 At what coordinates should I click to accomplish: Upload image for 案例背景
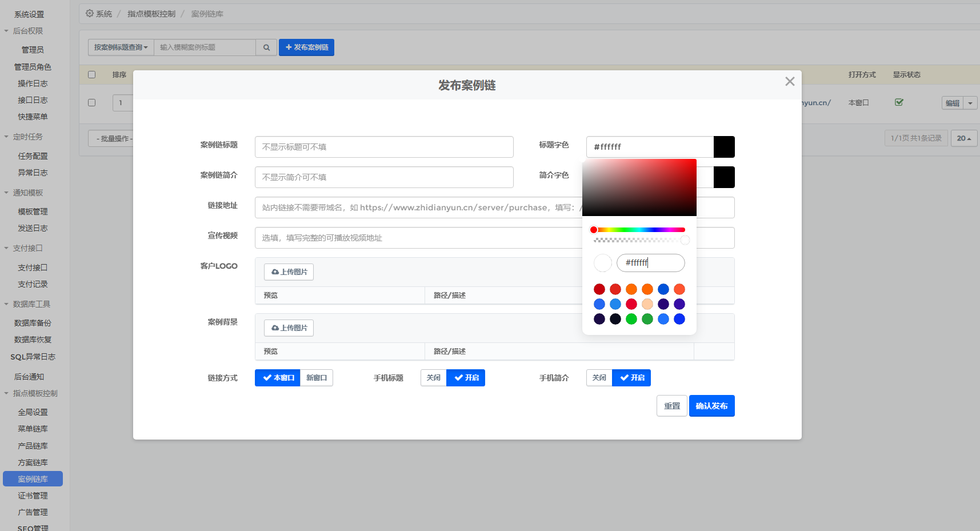[x=289, y=328]
